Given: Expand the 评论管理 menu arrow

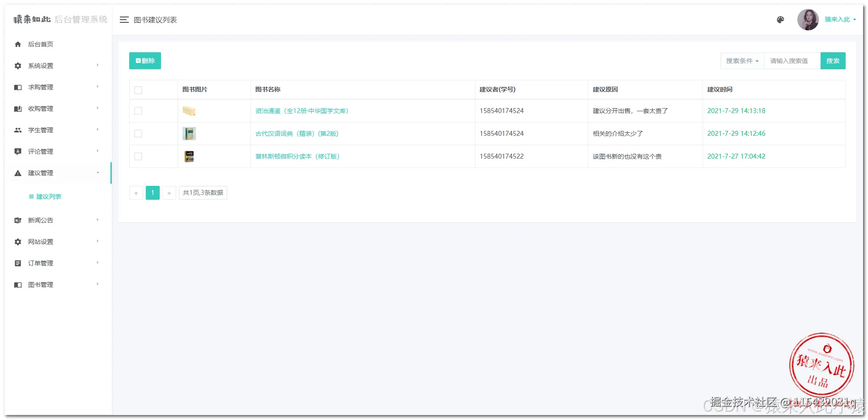Looking at the screenshot, I should [x=97, y=151].
